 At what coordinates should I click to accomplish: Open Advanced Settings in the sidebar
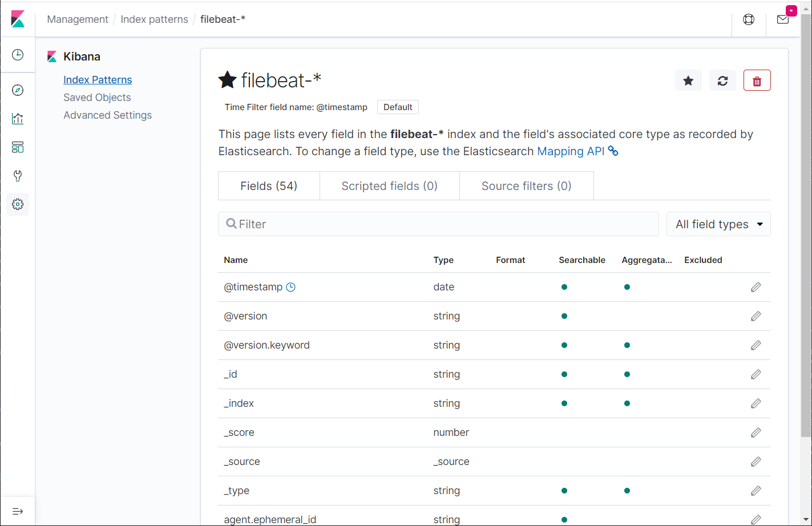(x=107, y=115)
